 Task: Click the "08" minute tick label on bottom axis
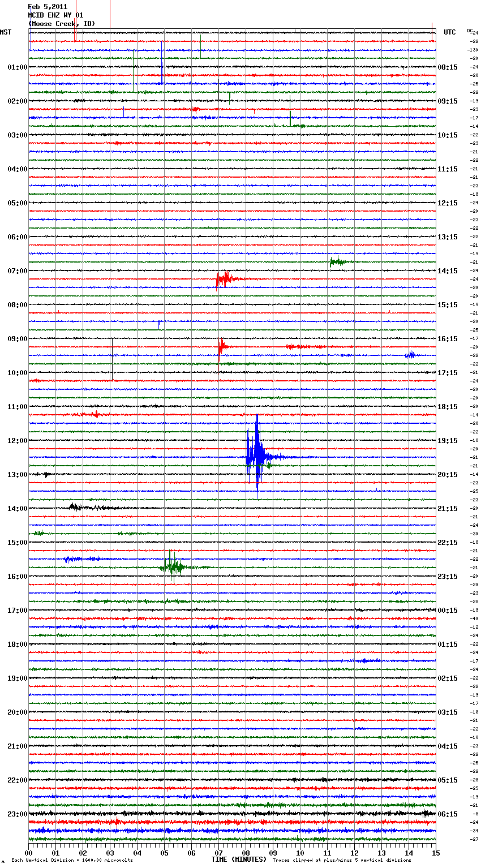click(246, 853)
